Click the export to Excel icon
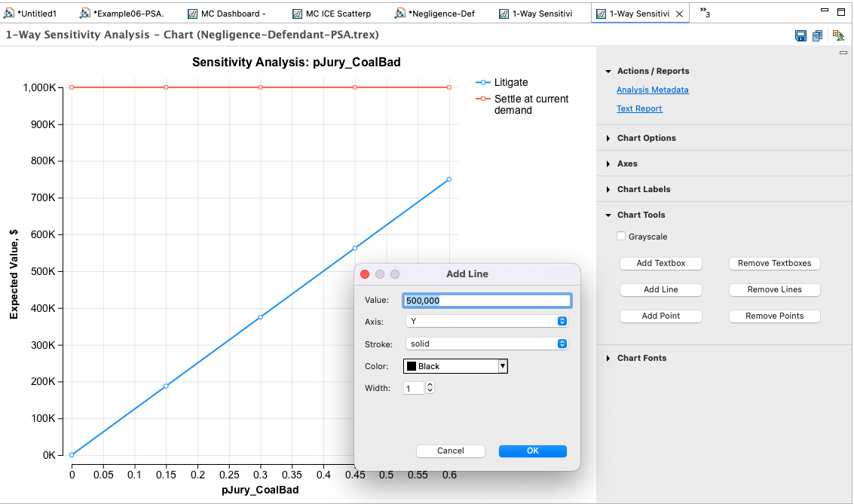This screenshot has width=854, height=504. tap(837, 35)
